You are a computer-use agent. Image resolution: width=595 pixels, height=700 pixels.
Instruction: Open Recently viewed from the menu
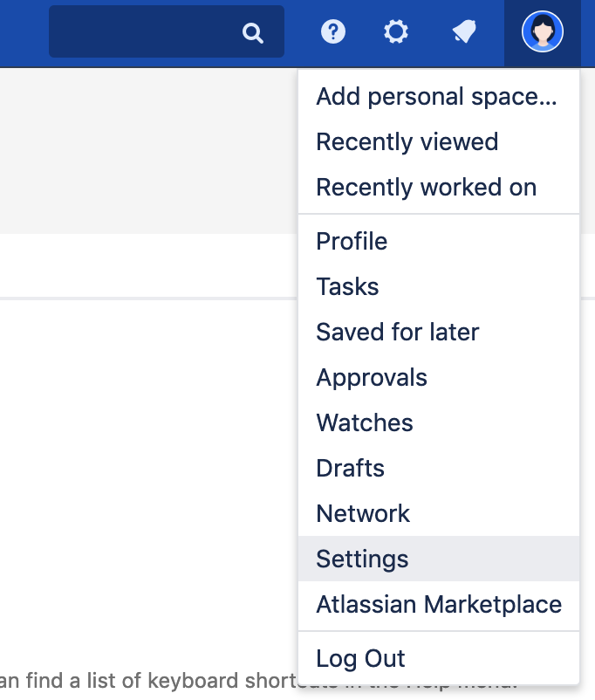tap(407, 142)
